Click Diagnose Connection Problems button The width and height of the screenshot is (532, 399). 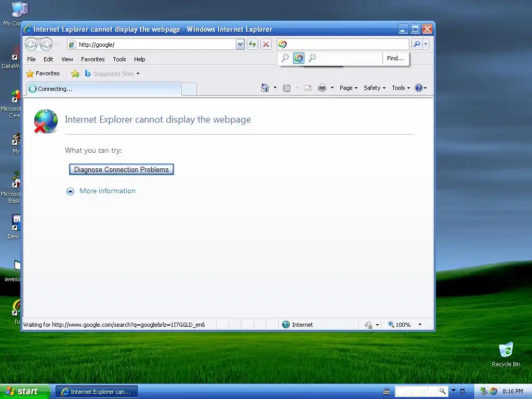(x=122, y=169)
